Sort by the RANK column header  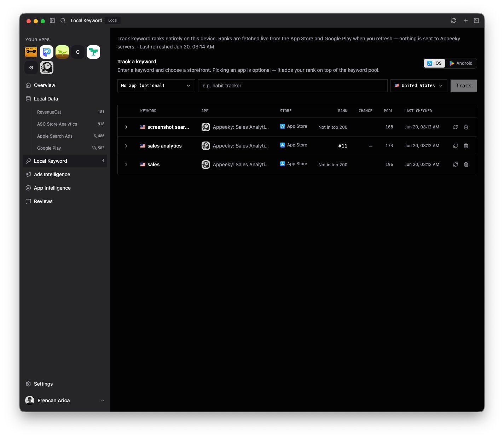pos(343,111)
